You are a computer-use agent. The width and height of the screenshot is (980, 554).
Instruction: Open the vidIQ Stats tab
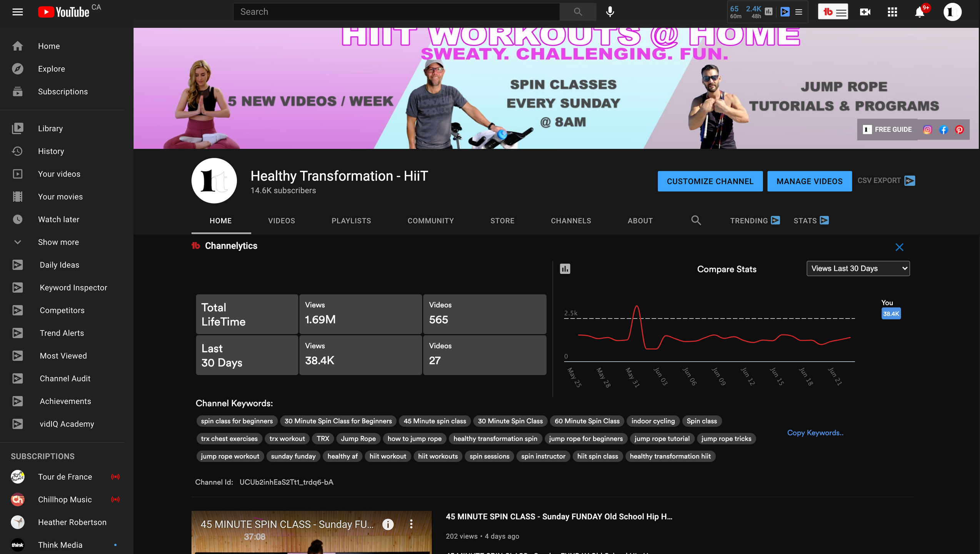pos(811,220)
